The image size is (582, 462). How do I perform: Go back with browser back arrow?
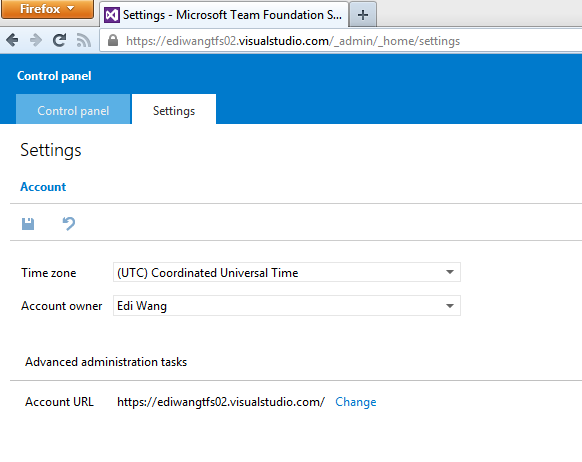pyautogui.click(x=12, y=40)
